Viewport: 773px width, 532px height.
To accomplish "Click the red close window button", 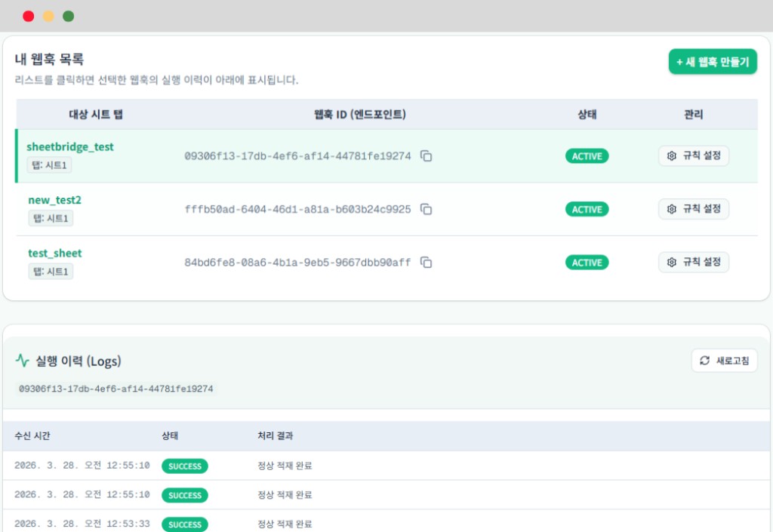I will [29, 17].
